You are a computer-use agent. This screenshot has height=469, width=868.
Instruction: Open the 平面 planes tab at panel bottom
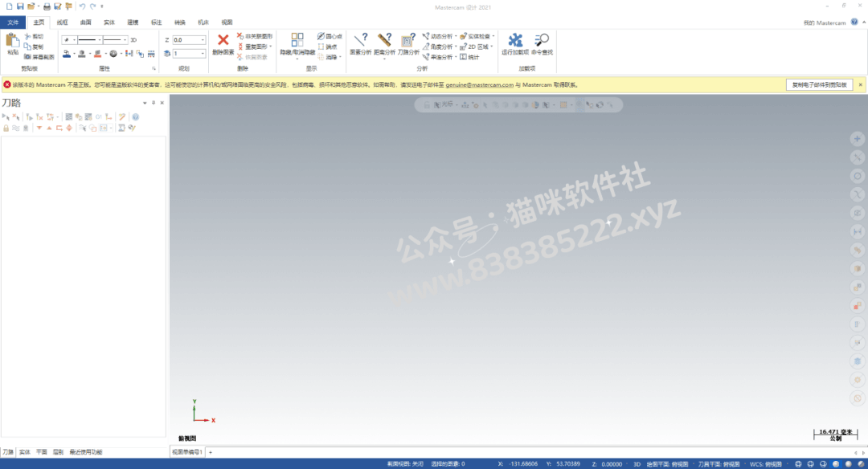(42, 452)
